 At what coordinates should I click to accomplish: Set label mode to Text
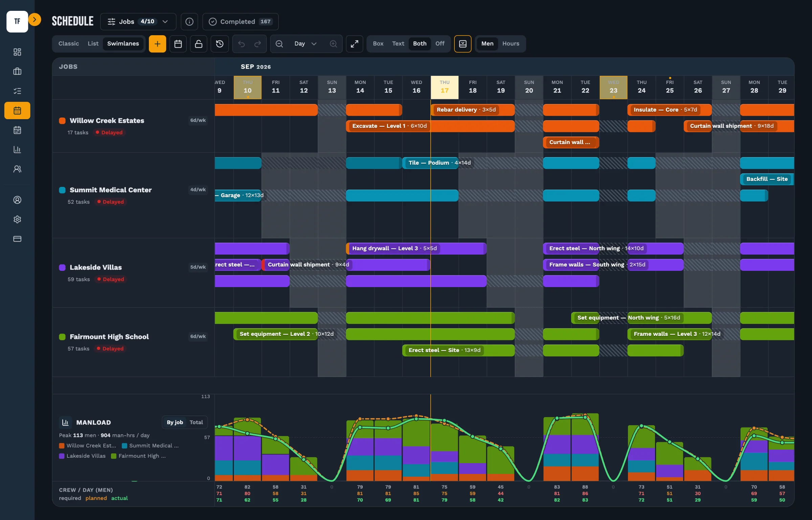coord(398,44)
